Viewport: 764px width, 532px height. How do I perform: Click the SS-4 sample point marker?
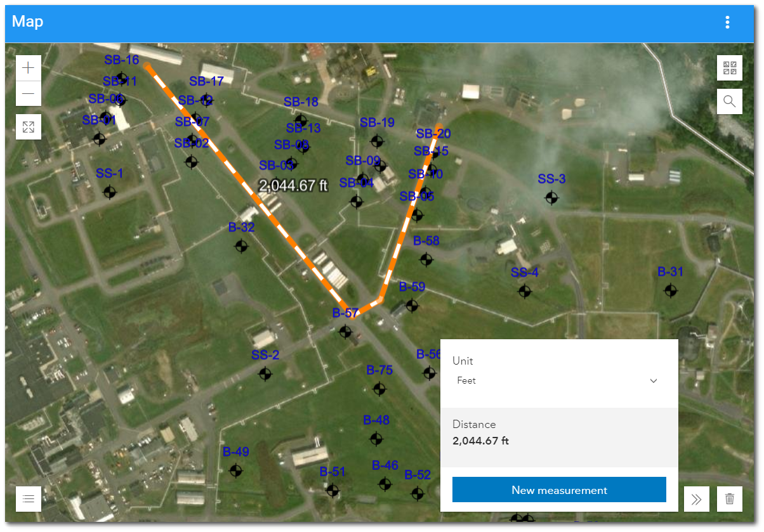click(524, 291)
